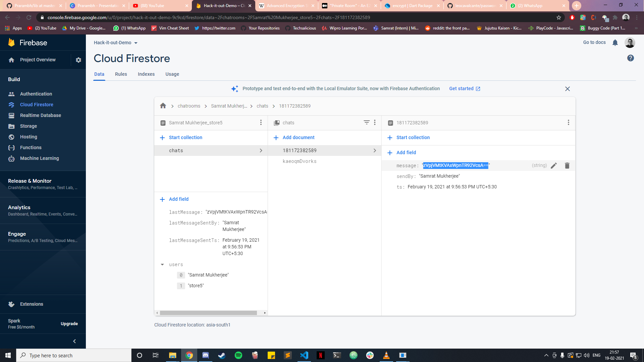Select Authentication in the Build sidebar
The width and height of the screenshot is (644, 362).
pos(36,94)
